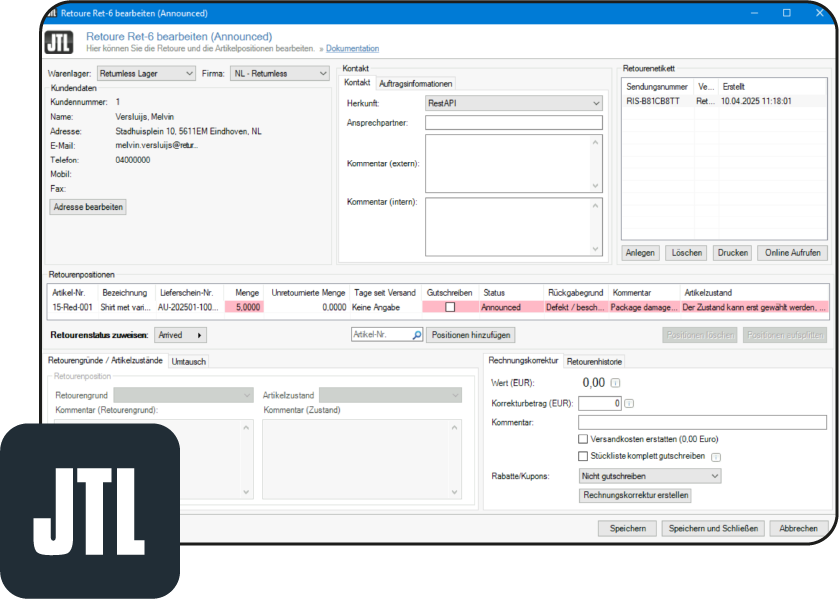Click Rechnungskorrektur erstellen button
The height and width of the screenshot is (599, 839).
[636, 495]
